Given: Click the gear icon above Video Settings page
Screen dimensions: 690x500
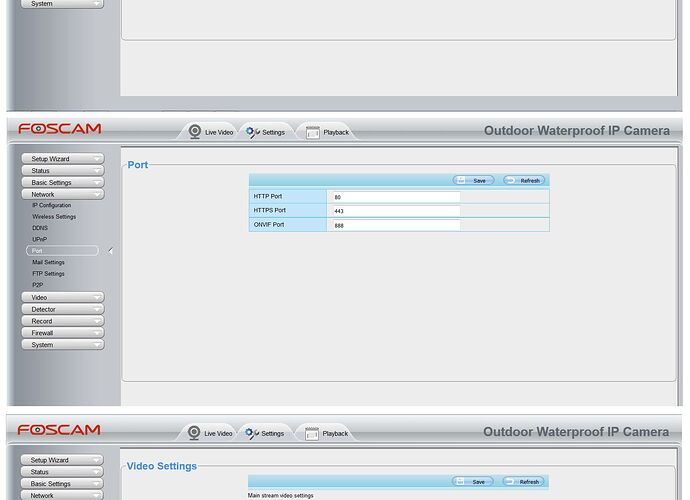Looking at the screenshot, I should point(251,433).
